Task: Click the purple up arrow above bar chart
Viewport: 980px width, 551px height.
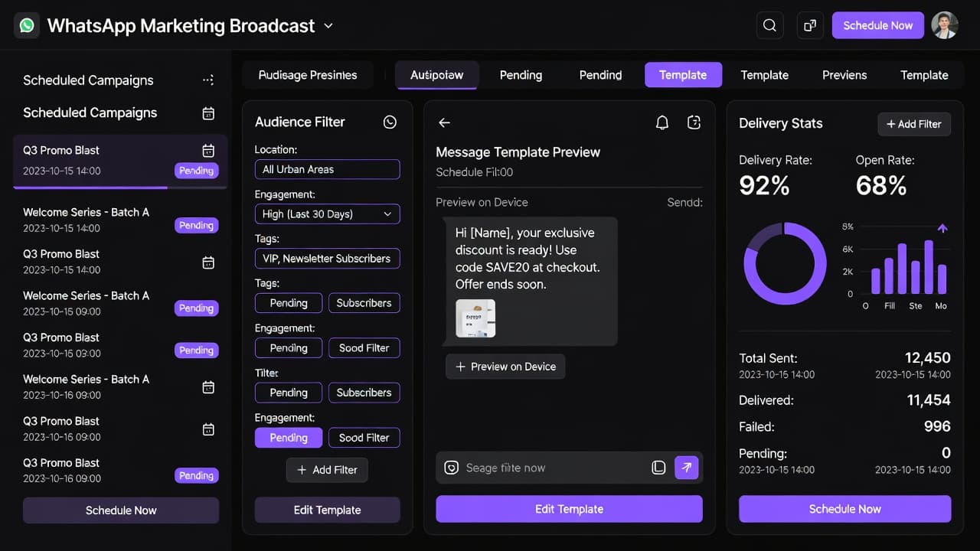Action: pyautogui.click(x=942, y=228)
